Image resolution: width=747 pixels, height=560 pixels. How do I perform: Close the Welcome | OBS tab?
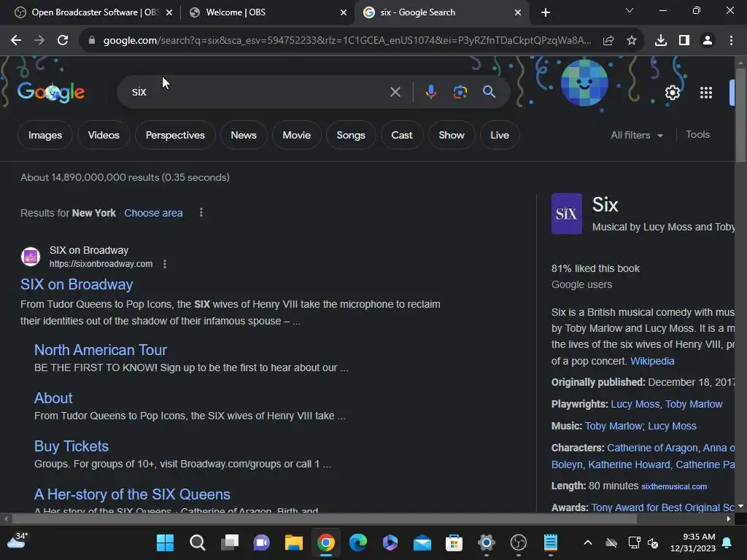(x=343, y=12)
